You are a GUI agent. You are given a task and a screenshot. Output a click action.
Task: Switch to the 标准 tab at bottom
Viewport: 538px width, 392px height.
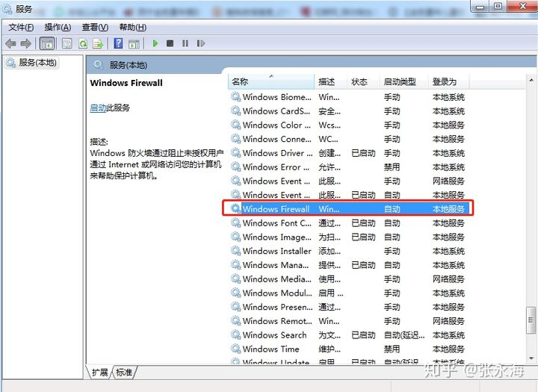click(x=124, y=372)
